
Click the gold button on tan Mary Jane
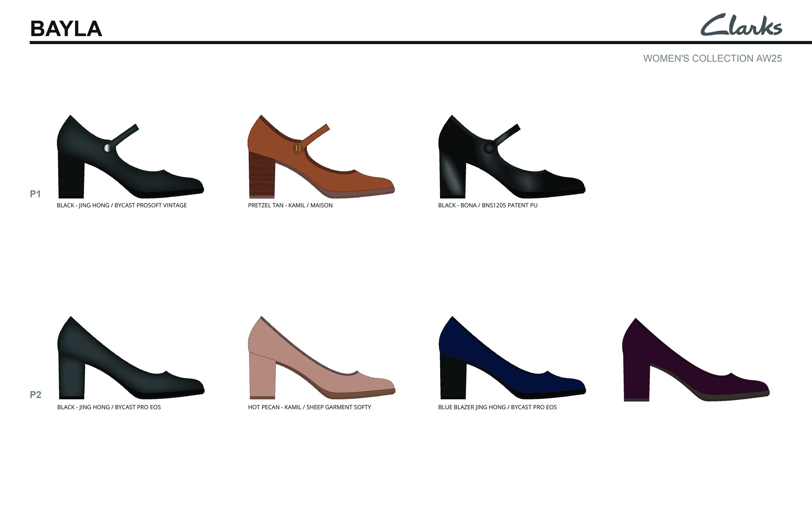click(x=298, y=148)
